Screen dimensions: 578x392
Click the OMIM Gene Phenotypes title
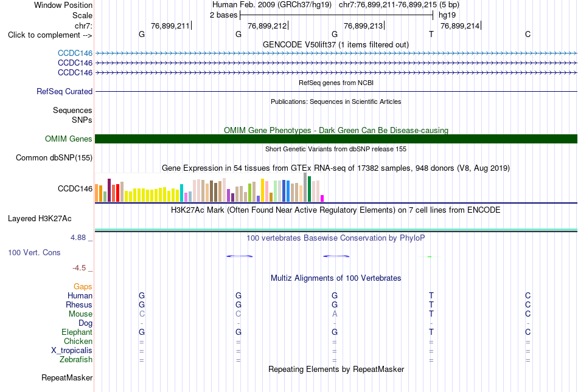point(336,130)
